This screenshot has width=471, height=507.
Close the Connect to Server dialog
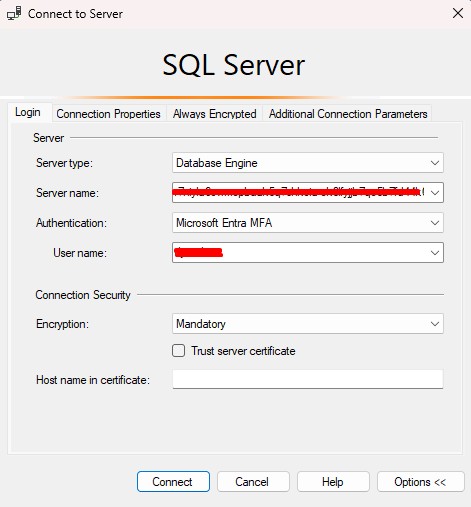pos(458,13)
